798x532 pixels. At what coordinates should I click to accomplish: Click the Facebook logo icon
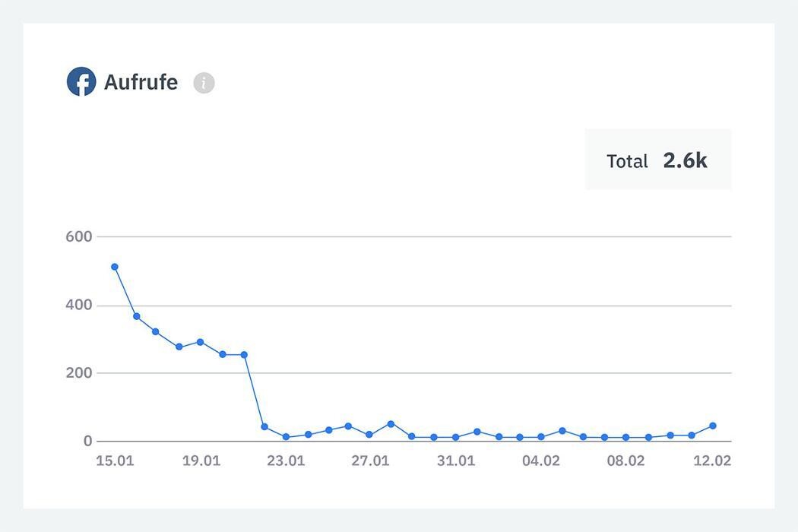tap(81, 82)
